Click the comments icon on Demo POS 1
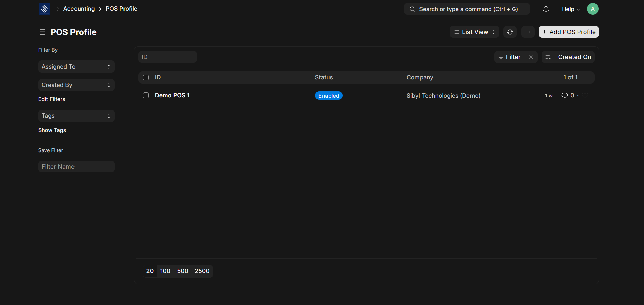This screenshot has width=644, height=305. pyautogui.click(x=564, y=96)
